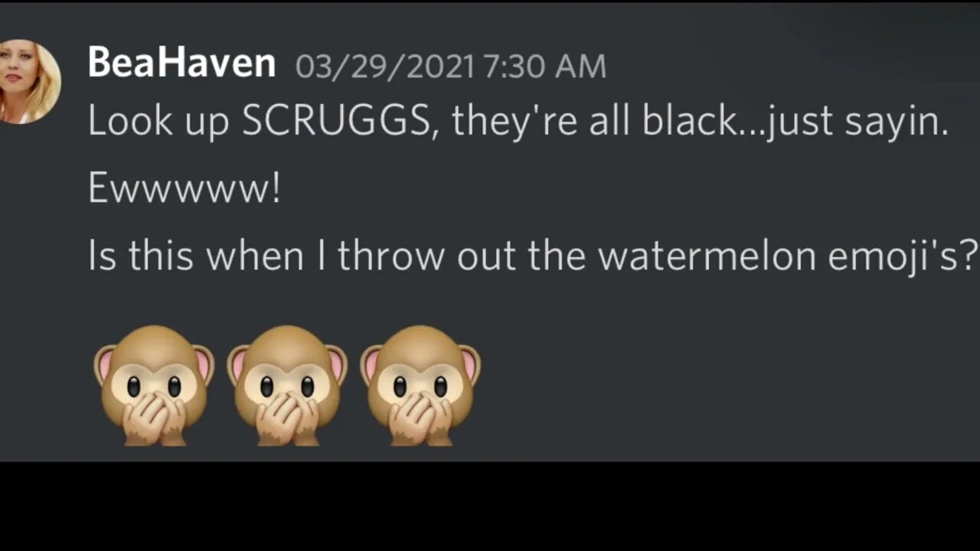Viewport: 980px width, 551px height.
Task: Click the 03/29/2021 date in the timestamp
Action: pyautogui.click(x=386, y=67)
